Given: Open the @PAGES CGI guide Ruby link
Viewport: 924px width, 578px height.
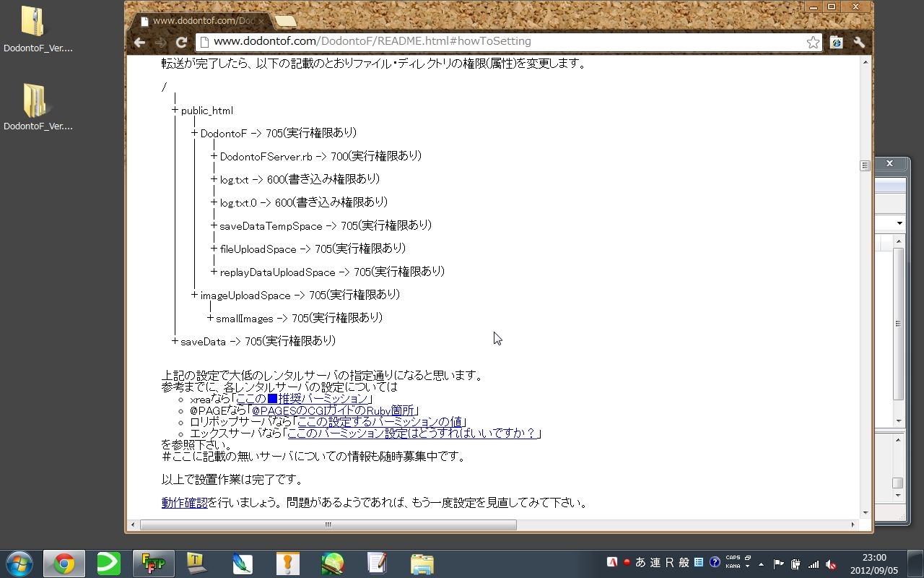Looking at the screenshot, I should [x=333, y=410].
